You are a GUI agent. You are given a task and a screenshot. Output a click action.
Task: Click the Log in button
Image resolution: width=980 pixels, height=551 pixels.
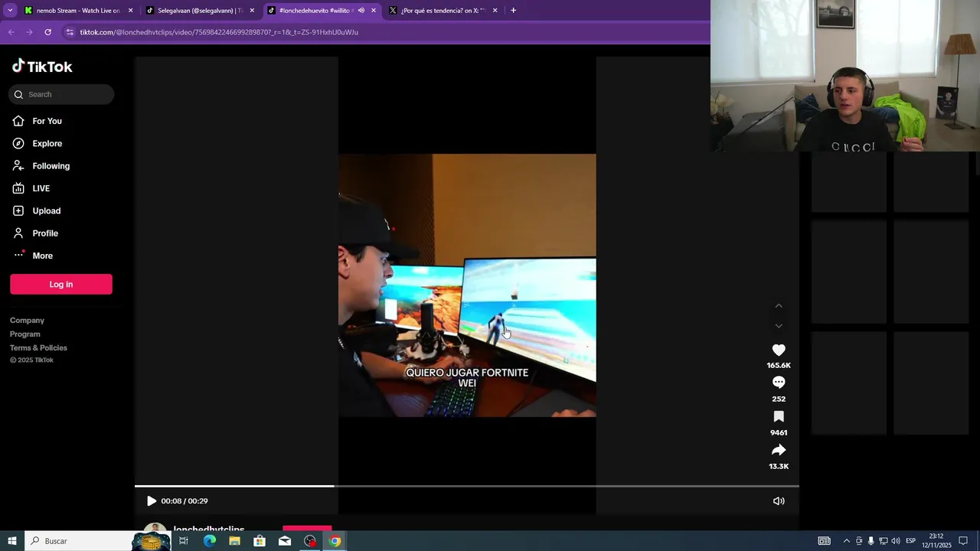[x=61, y=284]
